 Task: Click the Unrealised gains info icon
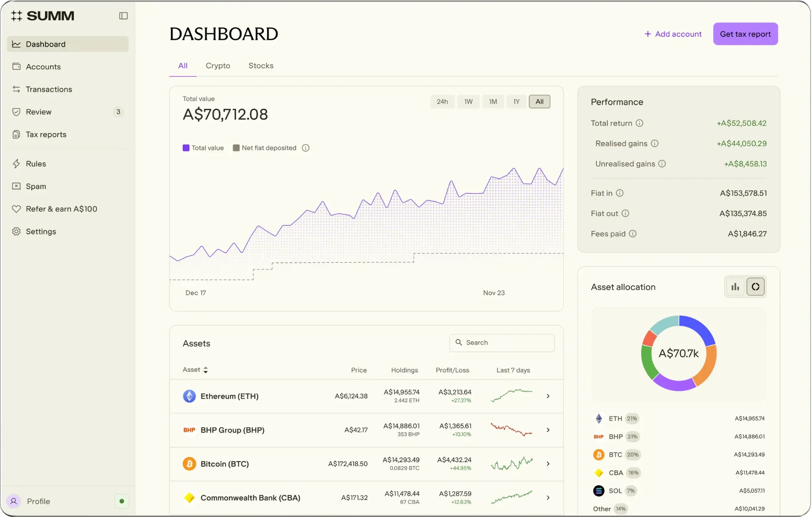[x=662, y=164]
